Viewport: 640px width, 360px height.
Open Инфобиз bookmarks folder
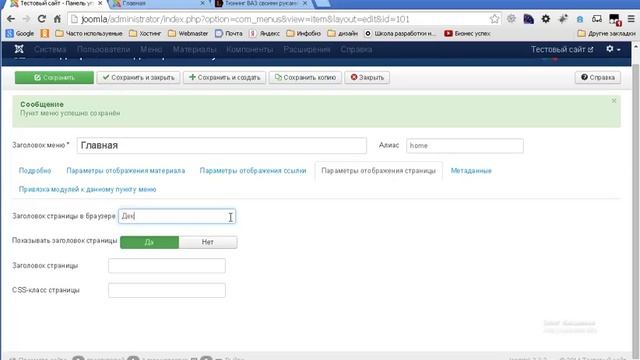pyautogui.click(x=304, y=33)
